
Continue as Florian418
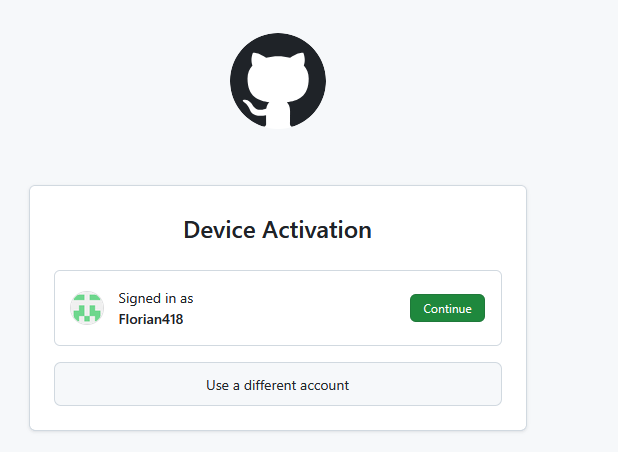(447, 308)
